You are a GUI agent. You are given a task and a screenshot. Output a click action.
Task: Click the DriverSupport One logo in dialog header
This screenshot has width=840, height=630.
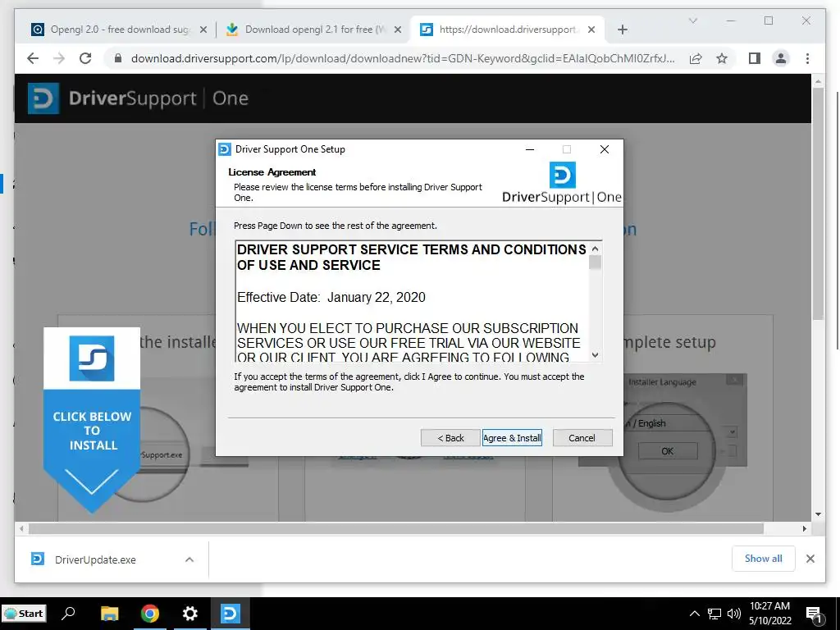(562, 182)
